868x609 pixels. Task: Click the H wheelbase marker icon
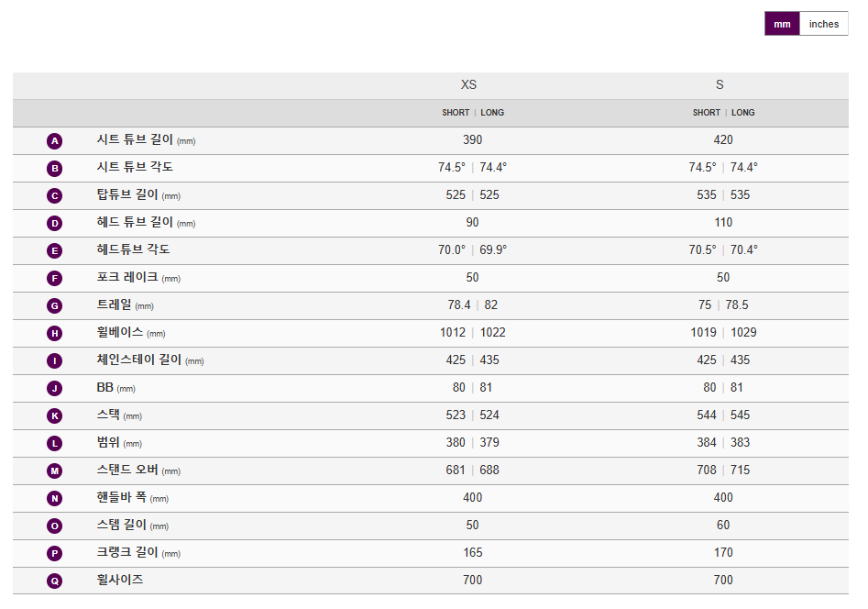pyautogui.click(x=54, y=333)
